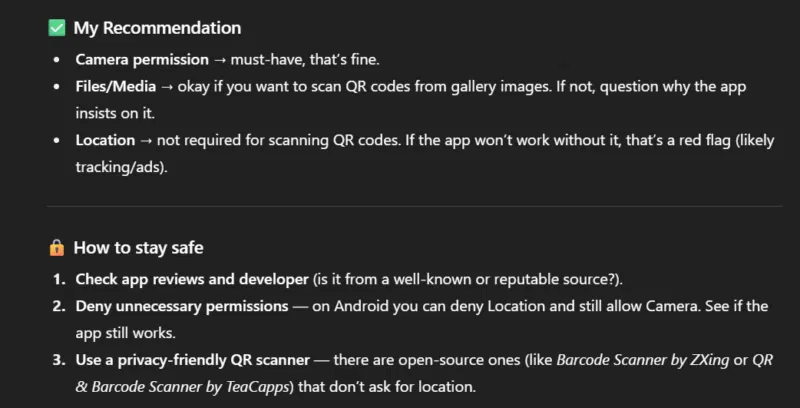This screenshot has width=800, height=408.
Task: Select the "My Recommendation" heading
Action: click(157, 28)
